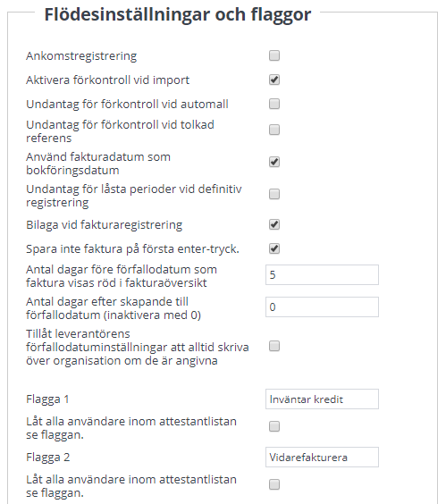Enable Tillåt leverantörens förfallodatuminställningar checkbox

tap(274, 346)
